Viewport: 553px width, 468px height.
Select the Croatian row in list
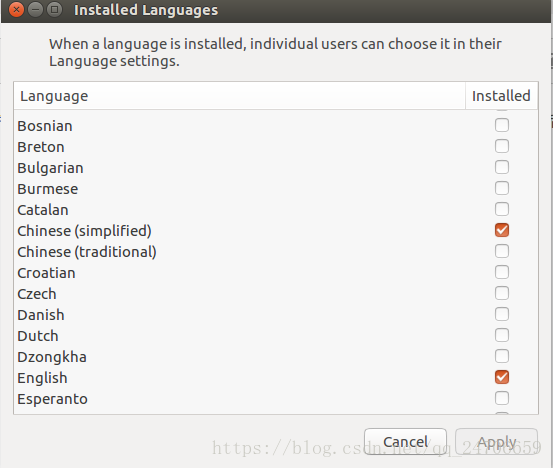pyautogui.click(x=276, y=273)
